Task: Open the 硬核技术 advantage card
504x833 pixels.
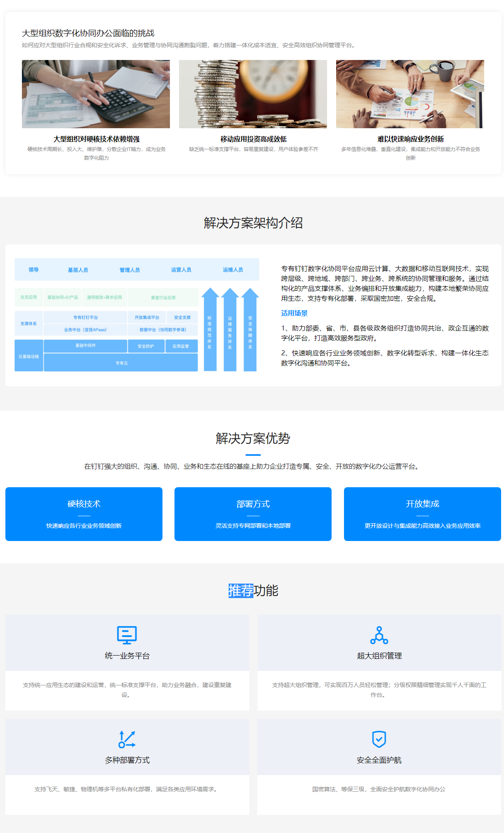Action: coord(84,514)
